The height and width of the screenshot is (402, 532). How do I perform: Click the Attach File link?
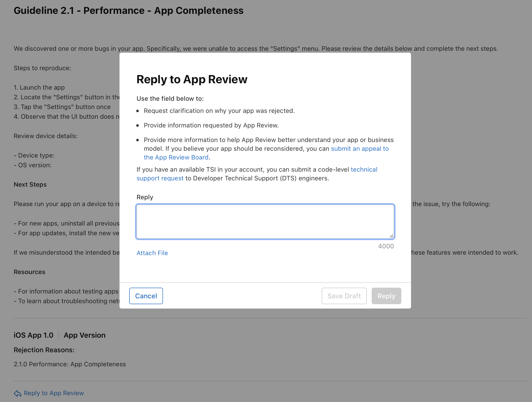[x=152, y=253]
